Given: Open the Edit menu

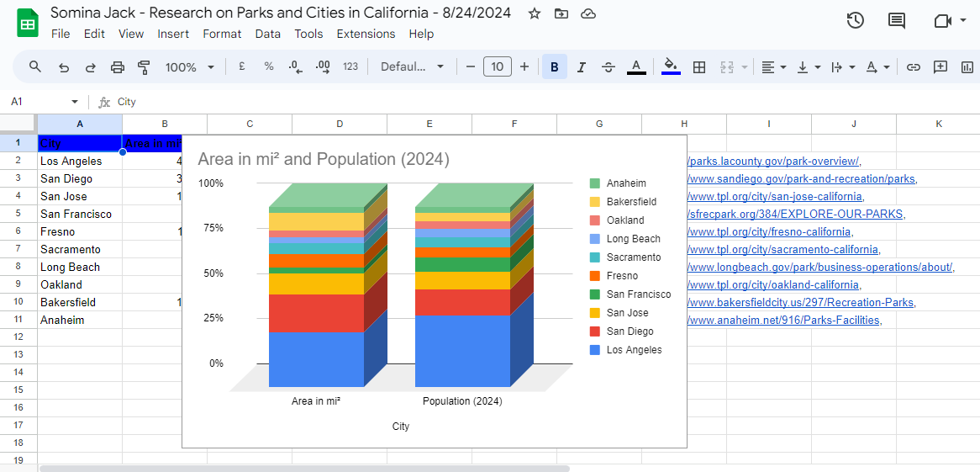Looking at the screenshot, I should point(94,34).
